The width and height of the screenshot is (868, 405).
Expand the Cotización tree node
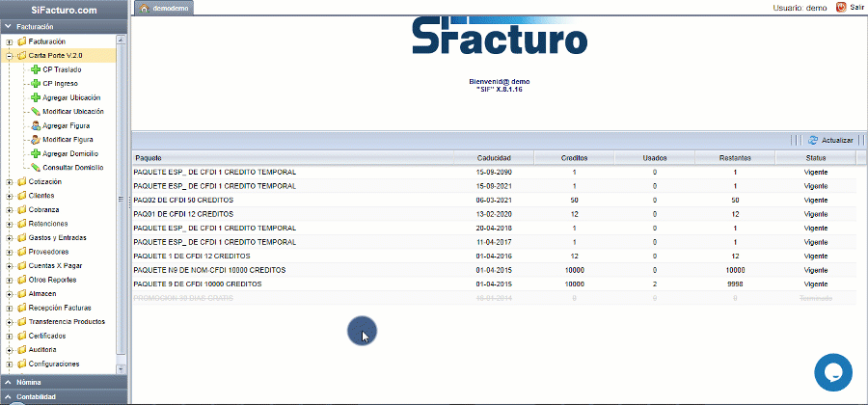tap(9, 182)
